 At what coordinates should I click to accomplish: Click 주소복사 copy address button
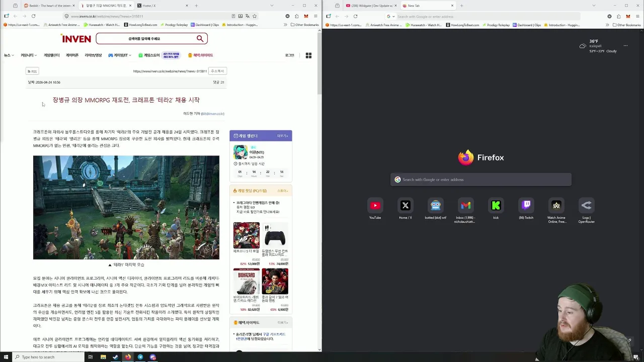(217, 71)
